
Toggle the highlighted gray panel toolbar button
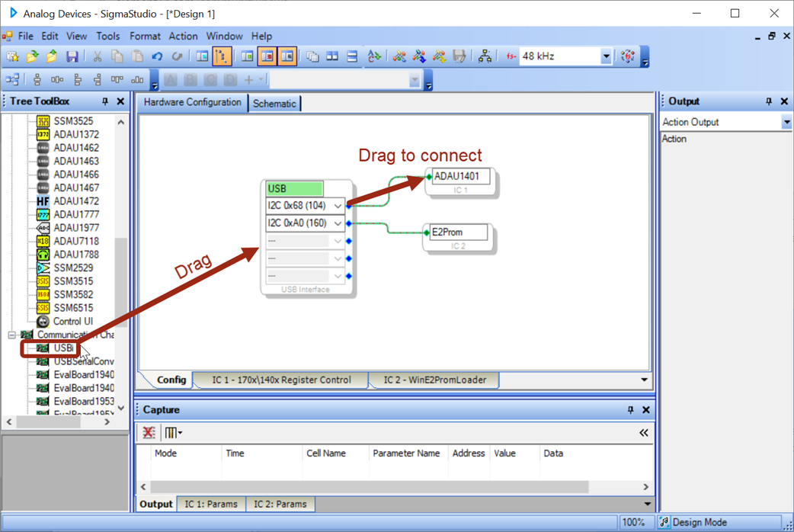point(287,56)
